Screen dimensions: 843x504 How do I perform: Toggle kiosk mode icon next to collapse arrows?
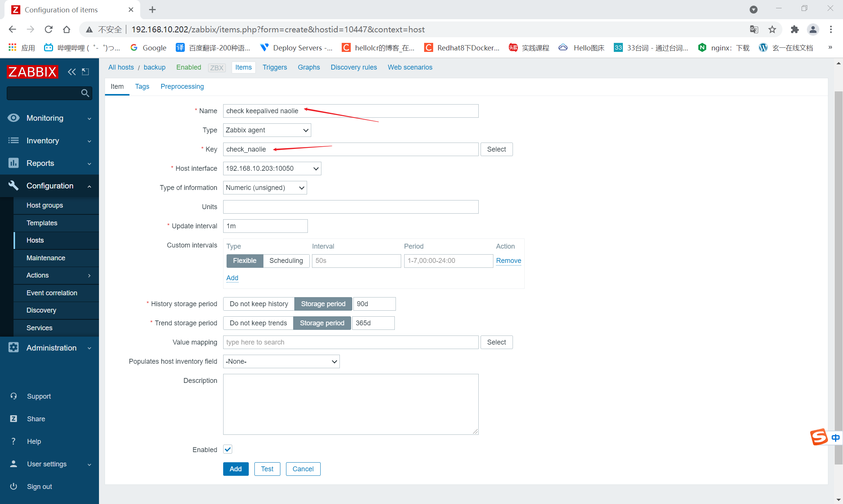[86, 72]
